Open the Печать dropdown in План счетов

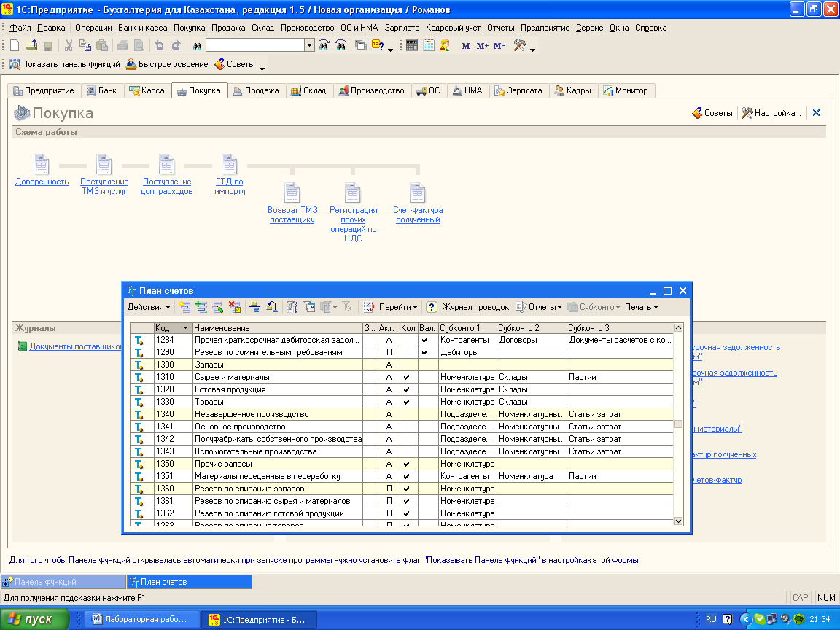point(641,307)
